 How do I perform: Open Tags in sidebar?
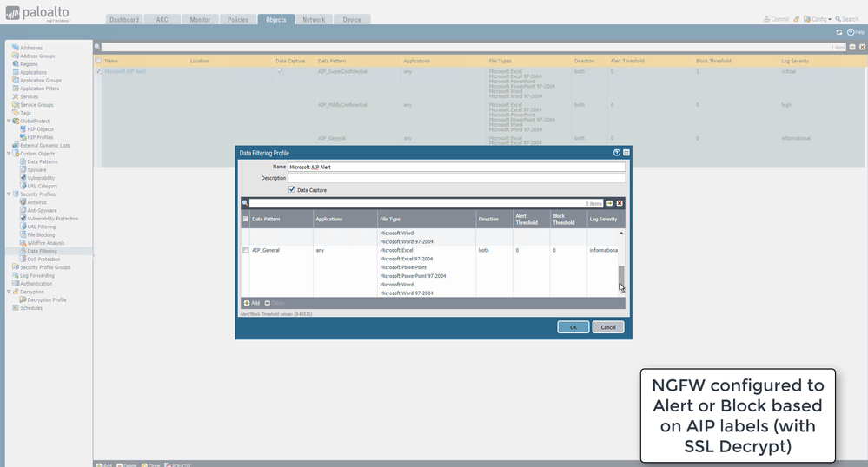tap(25, 113)
